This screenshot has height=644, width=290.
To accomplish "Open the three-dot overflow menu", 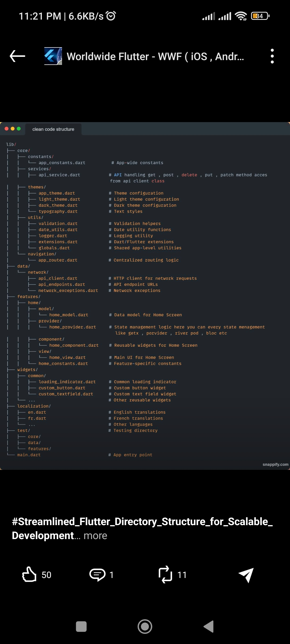I will [x=272, y=56].
